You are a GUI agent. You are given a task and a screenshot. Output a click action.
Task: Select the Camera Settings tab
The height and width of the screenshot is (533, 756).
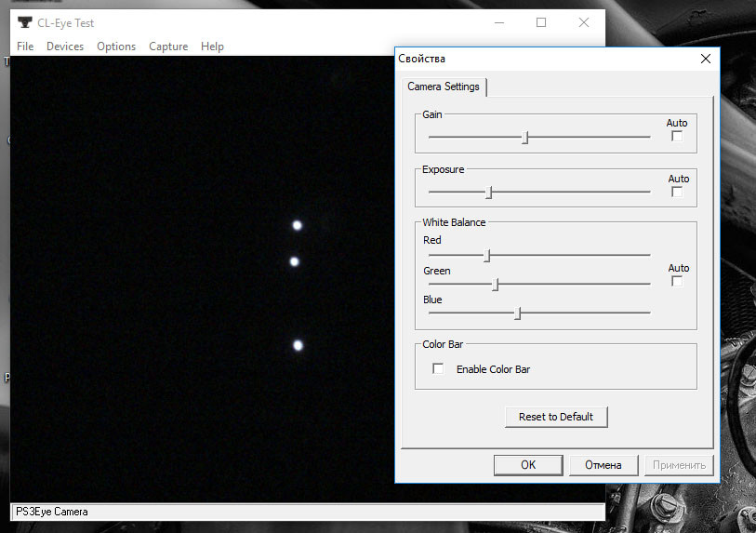point(444,87)
